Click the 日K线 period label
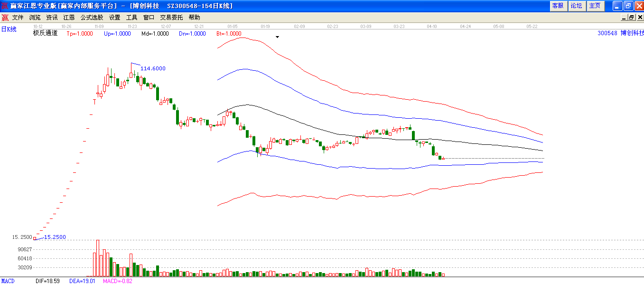 (x=9, y=29)
